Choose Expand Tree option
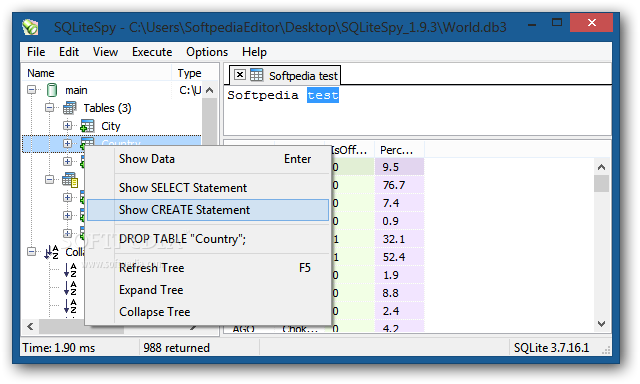This screenshot has width=640, height=384. click(x=208, y=290)
